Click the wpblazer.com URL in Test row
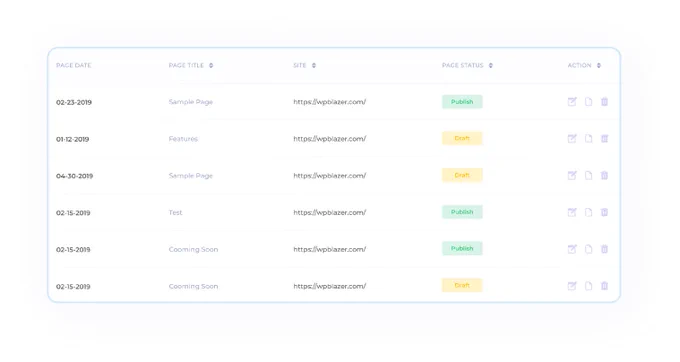Screen dimensions: 680x362 coord(330,212)
